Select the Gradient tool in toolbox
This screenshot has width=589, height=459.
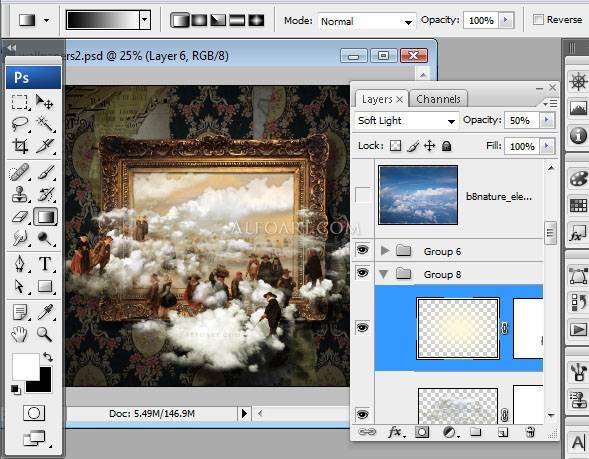45,217
